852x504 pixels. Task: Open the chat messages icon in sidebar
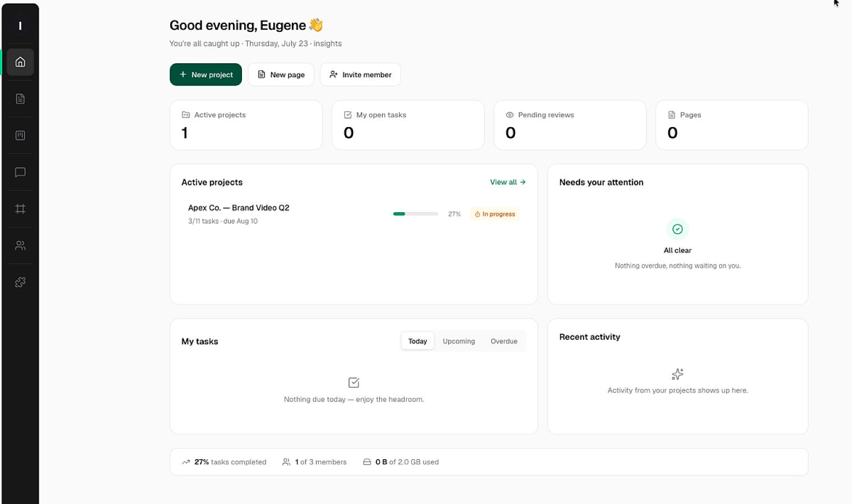click(x=20, y=172)
